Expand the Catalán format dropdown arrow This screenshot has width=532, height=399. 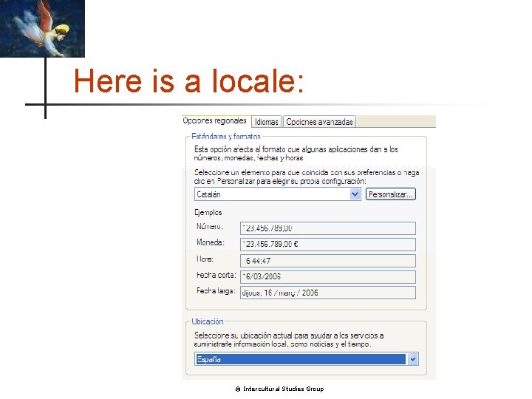[x=355, y=194]
